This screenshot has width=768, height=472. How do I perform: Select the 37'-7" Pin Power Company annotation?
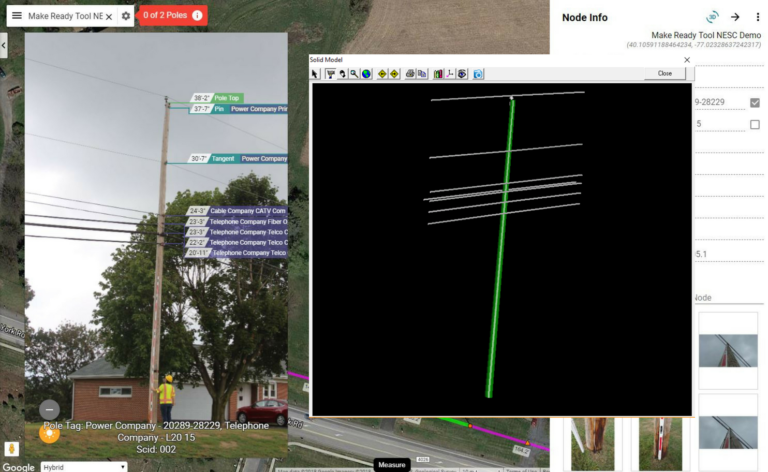pos(239,109)
